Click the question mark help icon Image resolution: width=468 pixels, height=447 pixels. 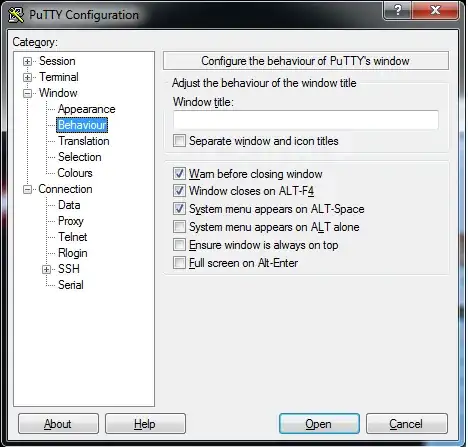pos(398,10)
